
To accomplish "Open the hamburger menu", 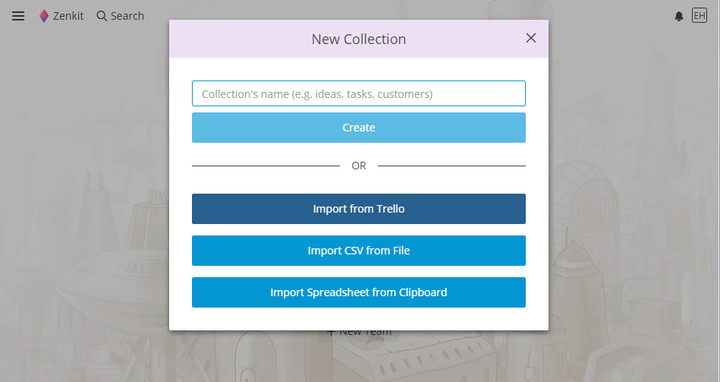I will click(x=18, y=16).
